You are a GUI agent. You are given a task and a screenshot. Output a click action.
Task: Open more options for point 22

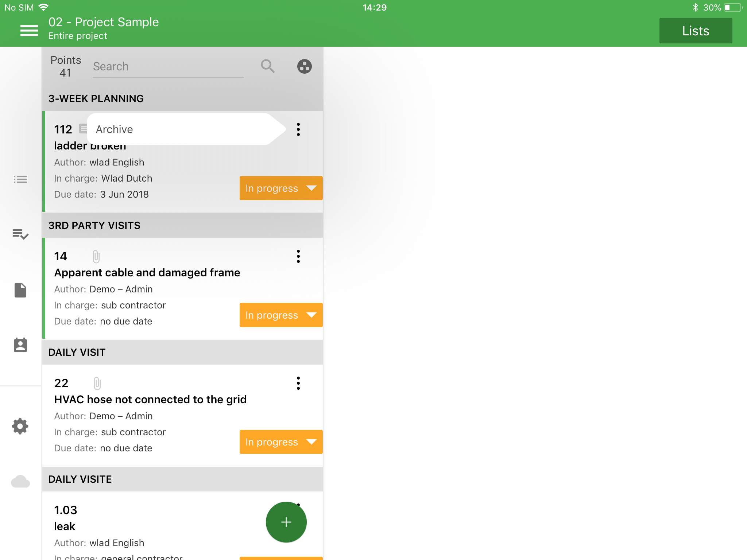pyautogui.click(x=298, y=383)
